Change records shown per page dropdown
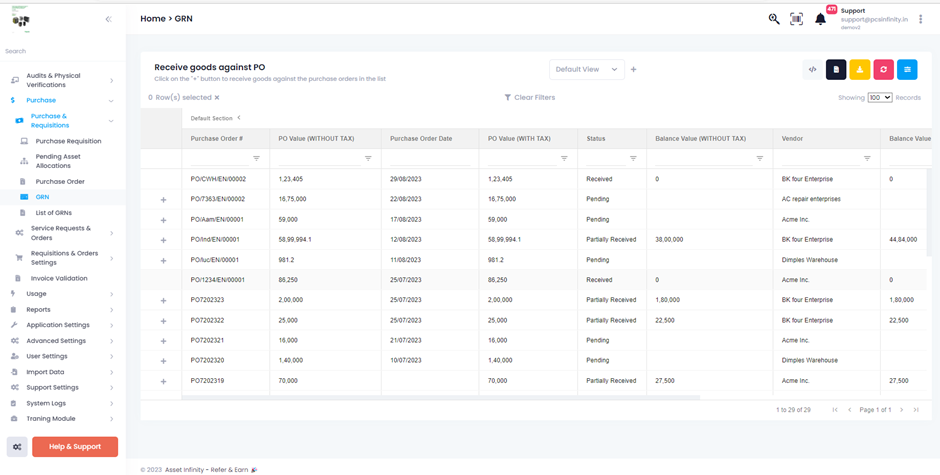940x475 pixels. pos(880,97)
